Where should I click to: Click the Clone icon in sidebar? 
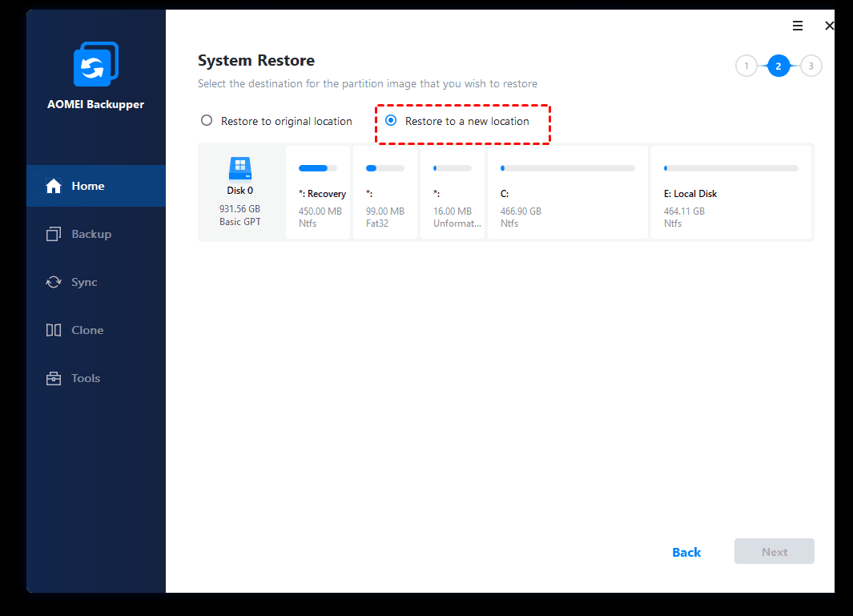[x=54, y=330]
